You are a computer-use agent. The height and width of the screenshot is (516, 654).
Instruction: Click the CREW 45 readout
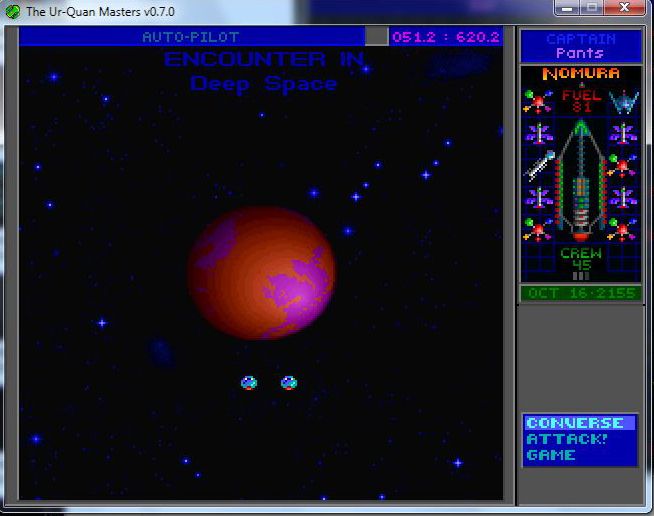(x=581, y=259)
